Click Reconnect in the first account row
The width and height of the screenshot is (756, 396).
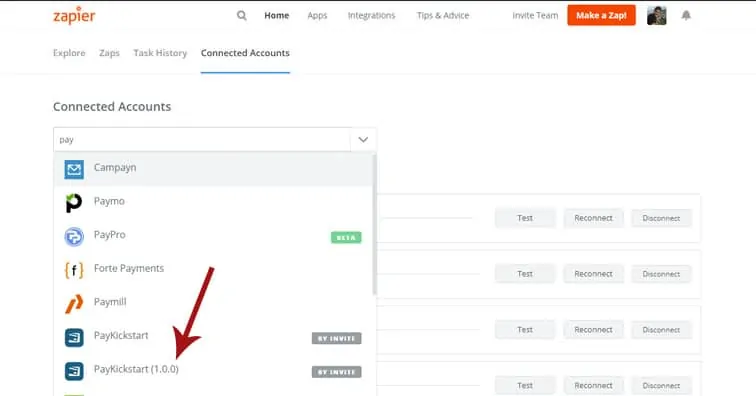point(594,218)
